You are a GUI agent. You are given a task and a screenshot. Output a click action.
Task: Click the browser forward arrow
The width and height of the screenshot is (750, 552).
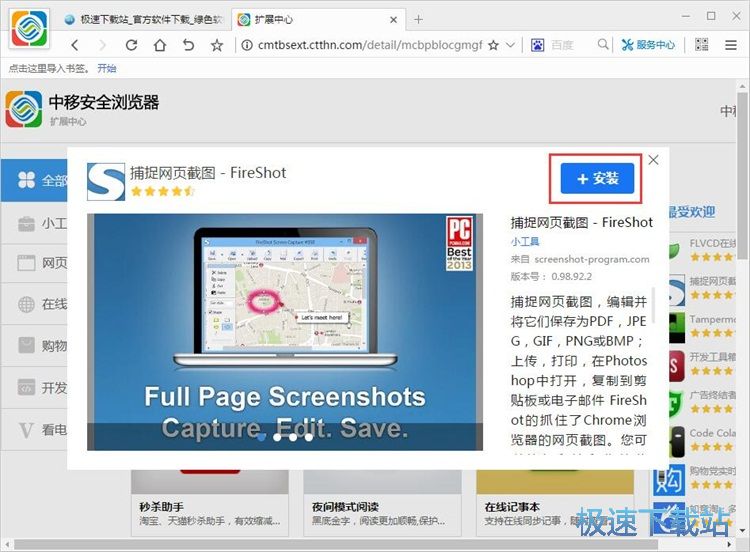tap(102, 45)
